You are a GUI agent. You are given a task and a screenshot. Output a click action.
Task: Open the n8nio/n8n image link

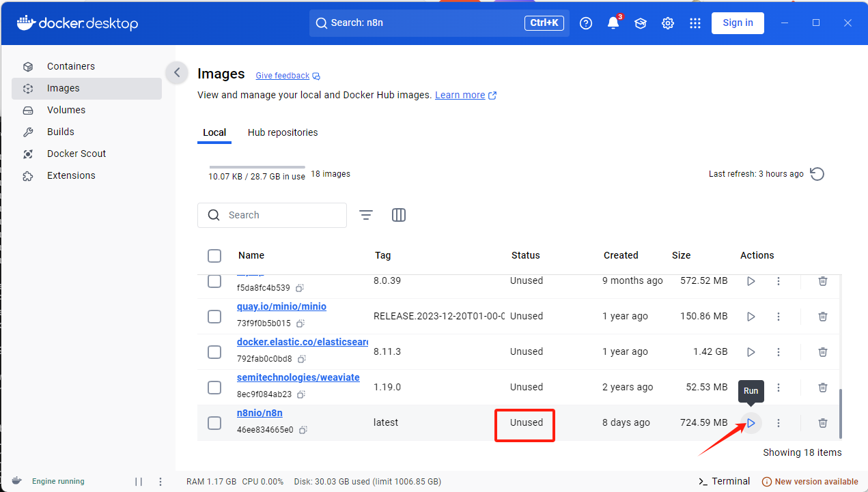(260, 413)
